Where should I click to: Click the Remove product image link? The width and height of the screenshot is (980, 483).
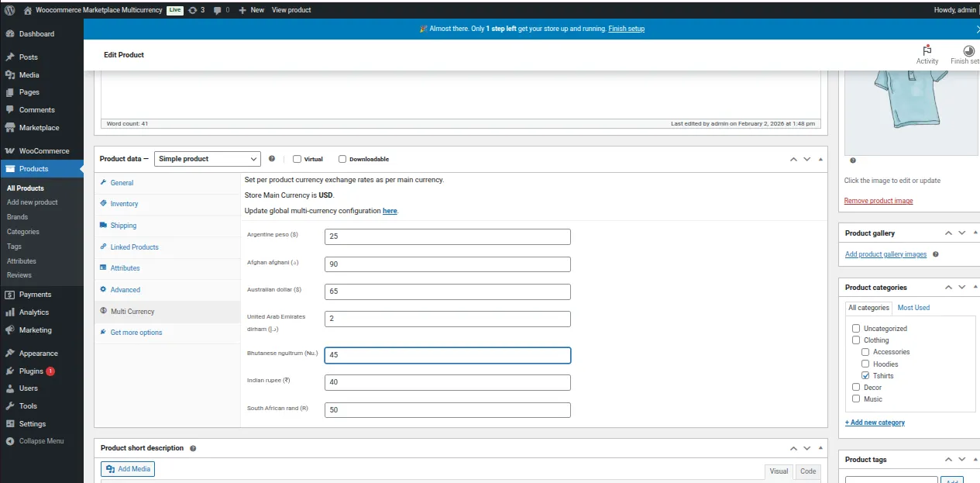(879, 201)
